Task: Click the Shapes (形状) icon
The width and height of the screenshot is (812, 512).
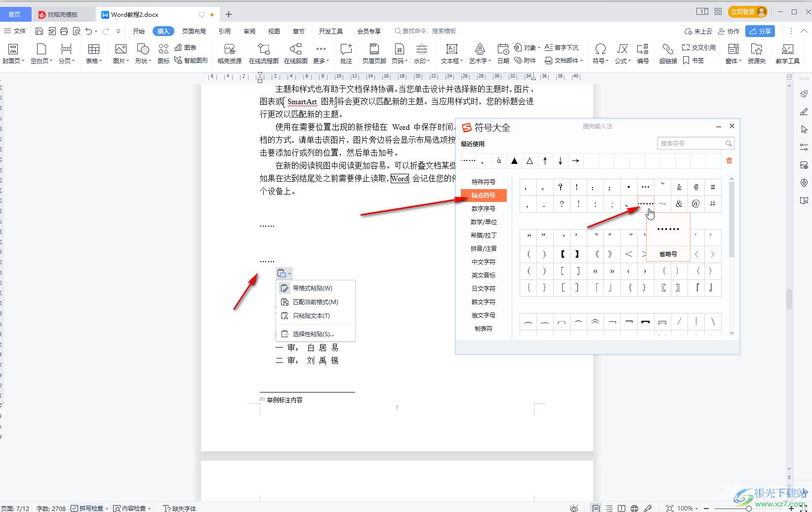Action: tap(143, 54)
